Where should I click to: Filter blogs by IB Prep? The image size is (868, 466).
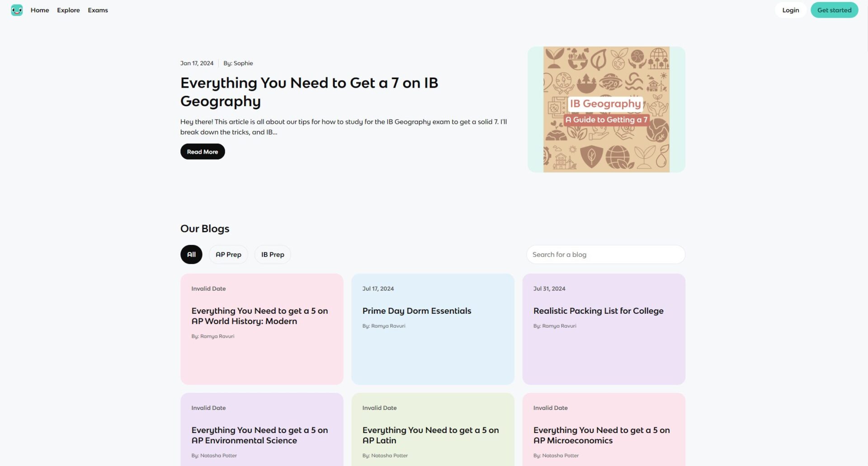273,254
